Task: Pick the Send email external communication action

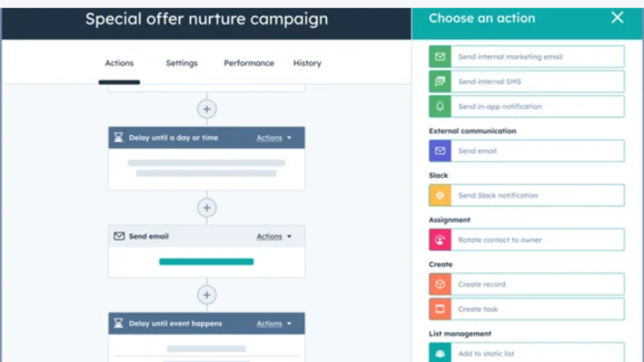Action: (x=526, y=151)
